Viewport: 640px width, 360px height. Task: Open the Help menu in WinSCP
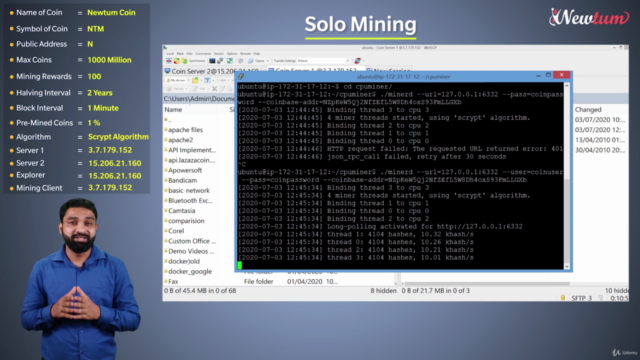257,53
